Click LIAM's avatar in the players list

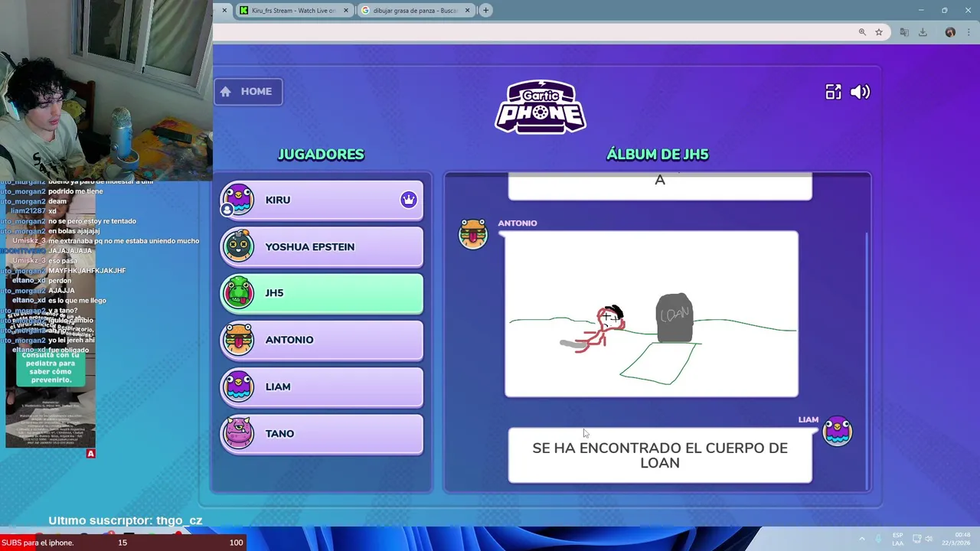(x=238, y=386)
